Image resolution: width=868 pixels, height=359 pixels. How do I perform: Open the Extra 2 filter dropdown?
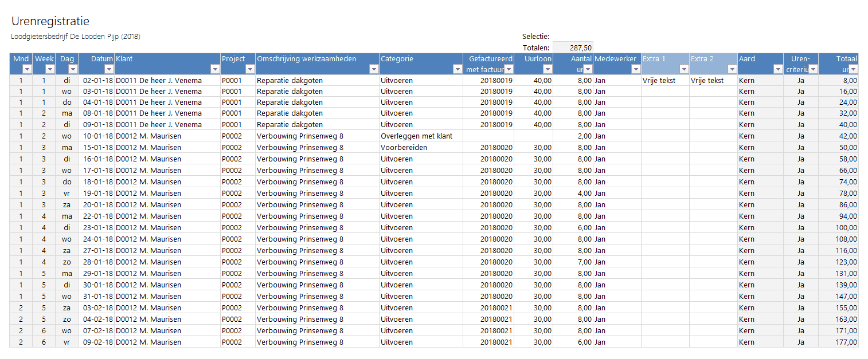coord(732,69)
